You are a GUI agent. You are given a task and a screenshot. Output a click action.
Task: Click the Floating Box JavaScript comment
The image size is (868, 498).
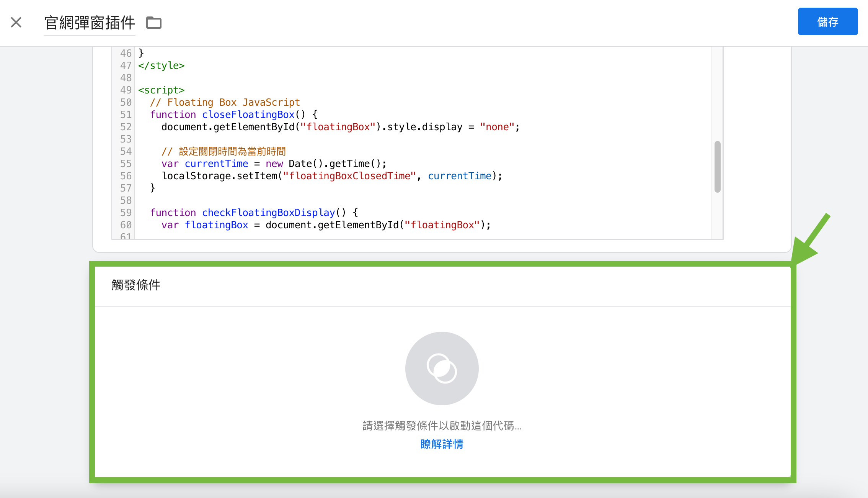pyautogui.click(x=225, y=102)
